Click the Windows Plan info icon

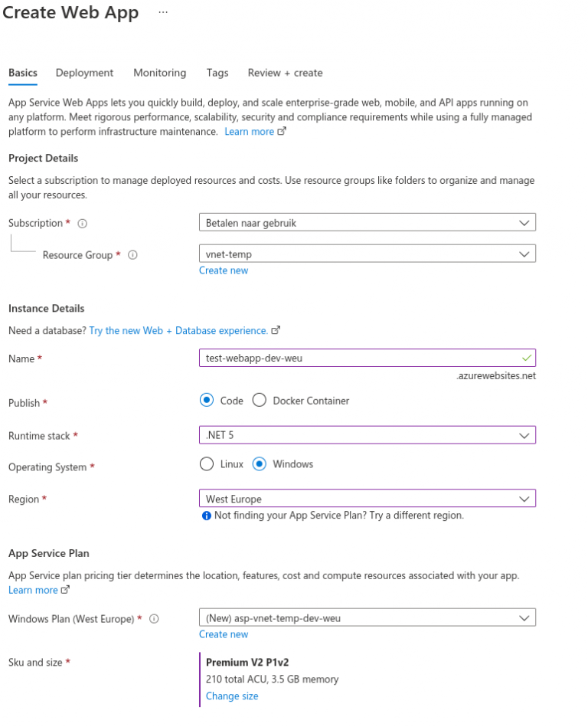(x=154, y=619)
